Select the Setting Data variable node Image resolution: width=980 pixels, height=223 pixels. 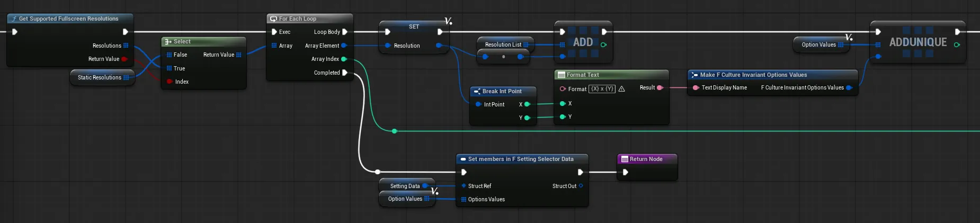pos(407,185)
